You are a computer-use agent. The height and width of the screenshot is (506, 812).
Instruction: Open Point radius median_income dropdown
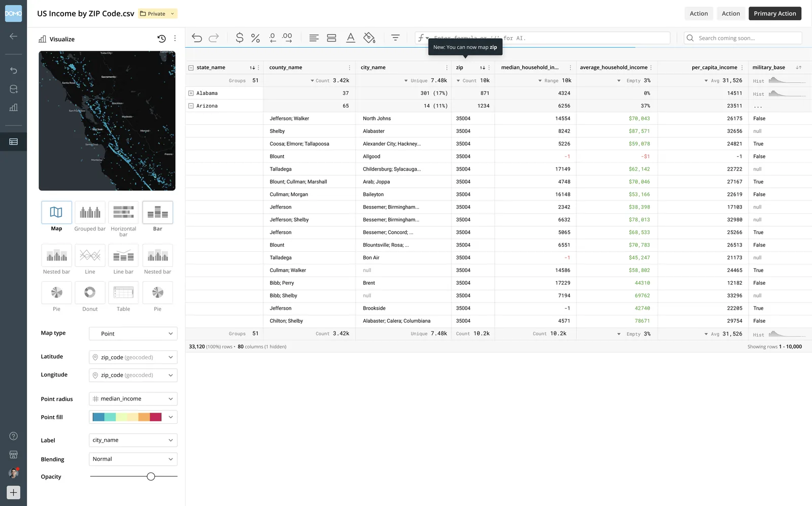(x=133, y=399)
